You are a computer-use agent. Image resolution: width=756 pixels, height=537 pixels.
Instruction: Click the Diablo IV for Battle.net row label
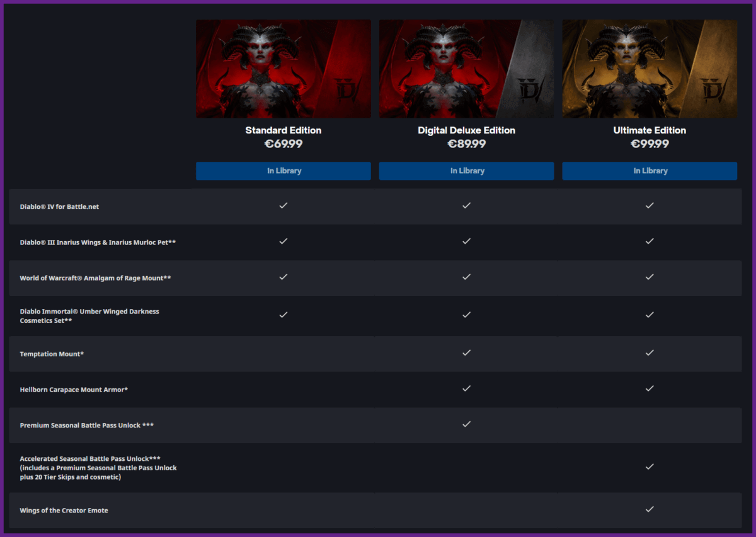59,207
